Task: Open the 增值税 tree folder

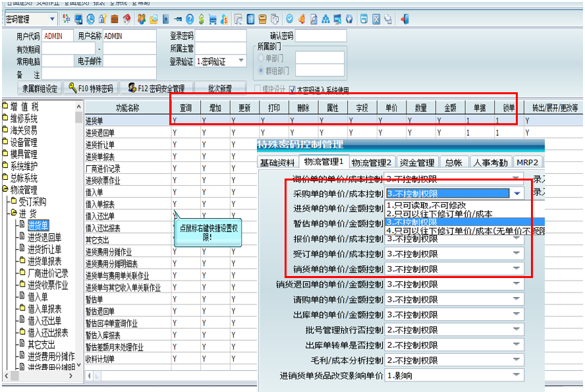Action: (x=24, y=107)
